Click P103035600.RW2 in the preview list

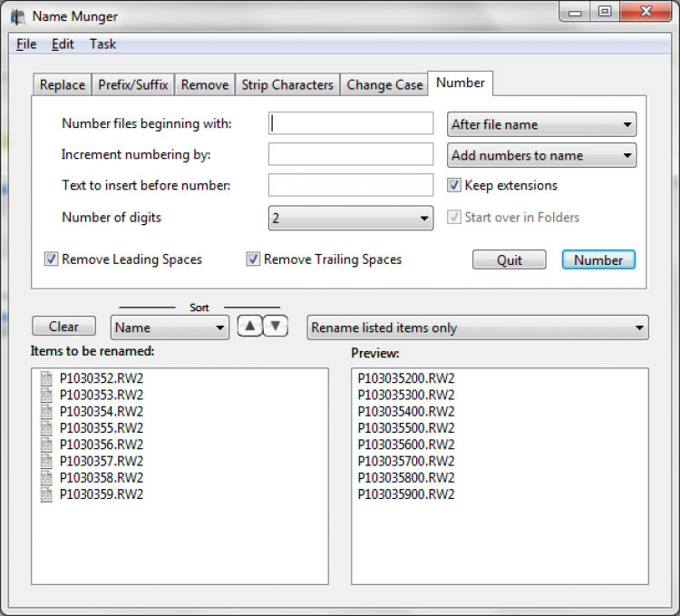tap(406, 445)
